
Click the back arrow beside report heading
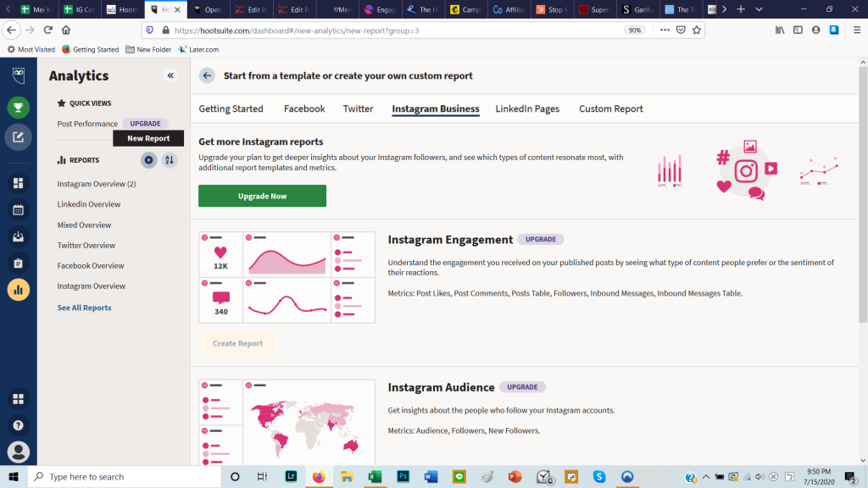pos(207,75)
